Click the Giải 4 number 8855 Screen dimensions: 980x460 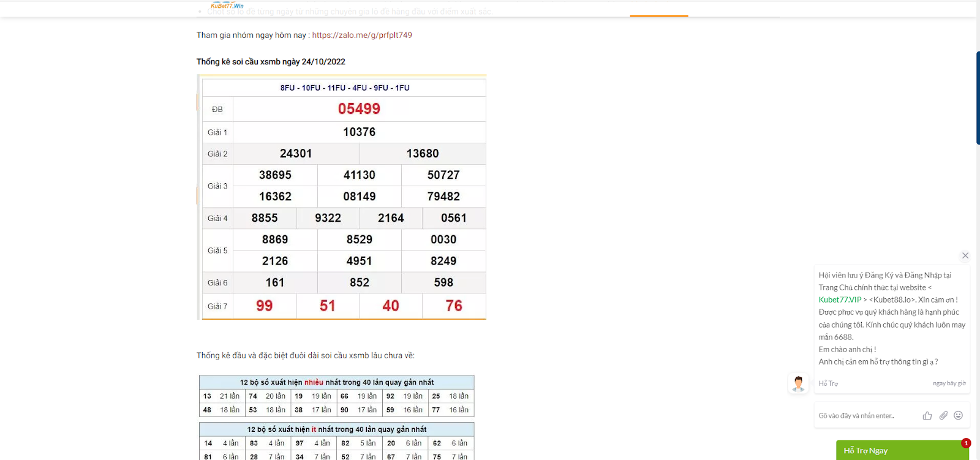point(265,218)
